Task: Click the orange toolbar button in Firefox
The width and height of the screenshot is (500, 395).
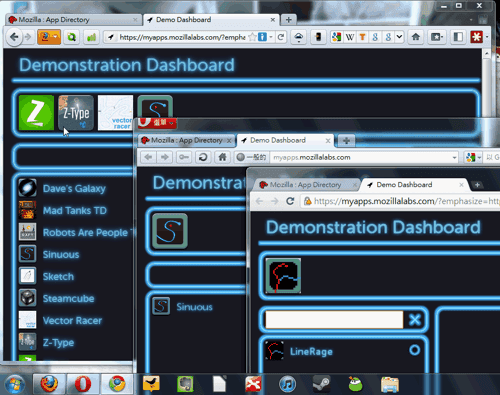Action: 49,37
